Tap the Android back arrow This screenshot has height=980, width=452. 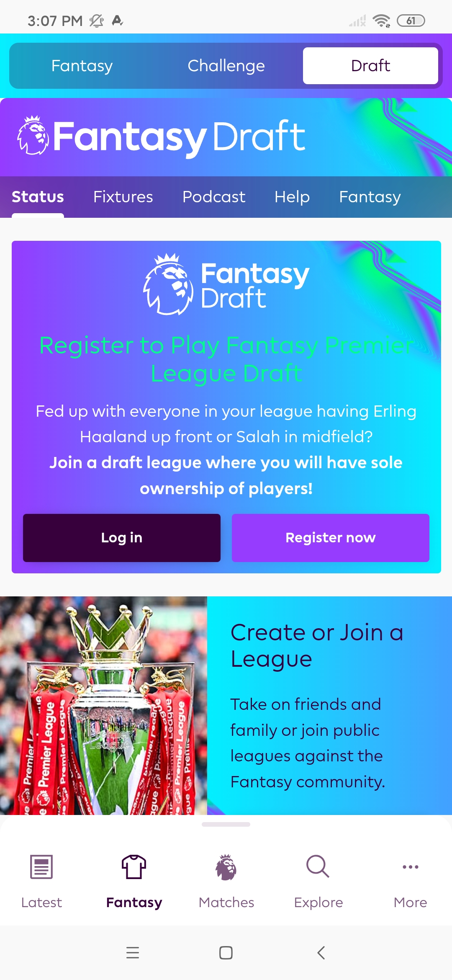click(321, 953)
